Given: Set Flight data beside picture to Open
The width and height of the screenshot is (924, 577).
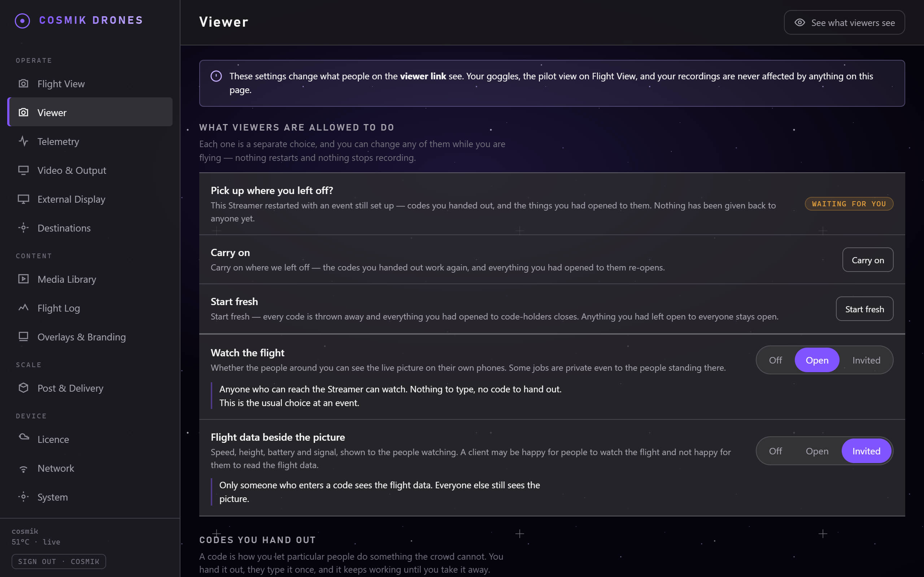Looking at the screenshot, I should click(x=817, y=451).
